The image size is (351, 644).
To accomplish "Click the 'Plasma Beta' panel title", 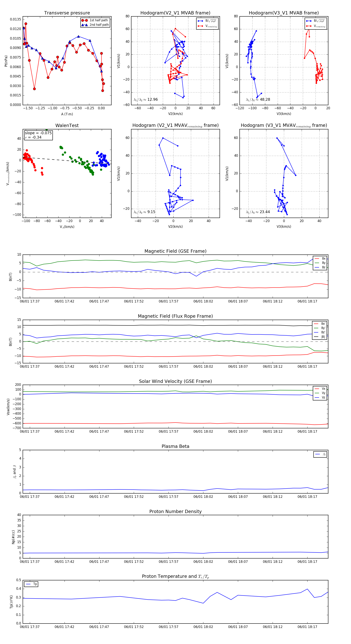I will coord(175,447).
